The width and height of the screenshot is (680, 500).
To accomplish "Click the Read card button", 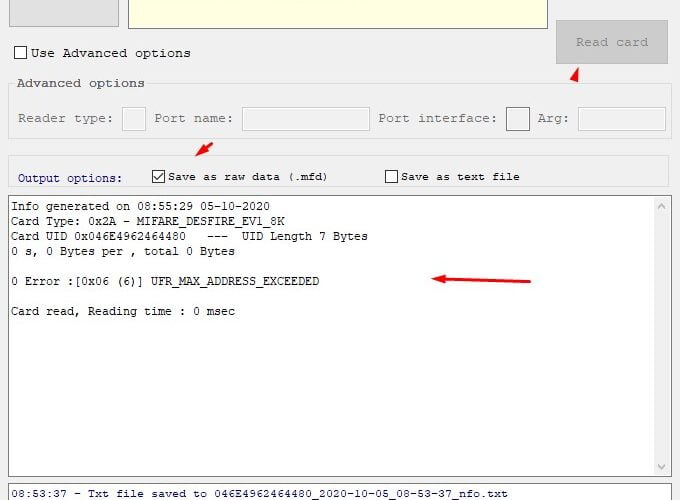I will (611, 42).
